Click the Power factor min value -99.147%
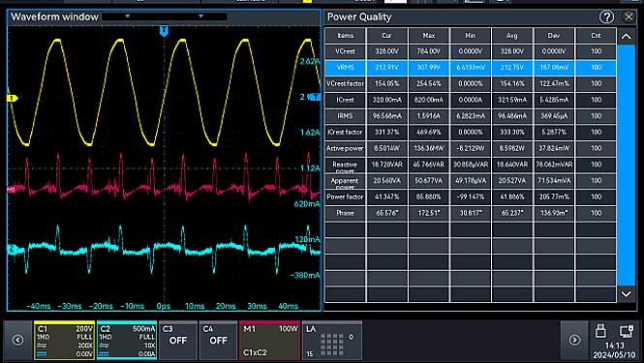This screenshot has height=363, width=644. pyautogui.click(x=471, y=197)
